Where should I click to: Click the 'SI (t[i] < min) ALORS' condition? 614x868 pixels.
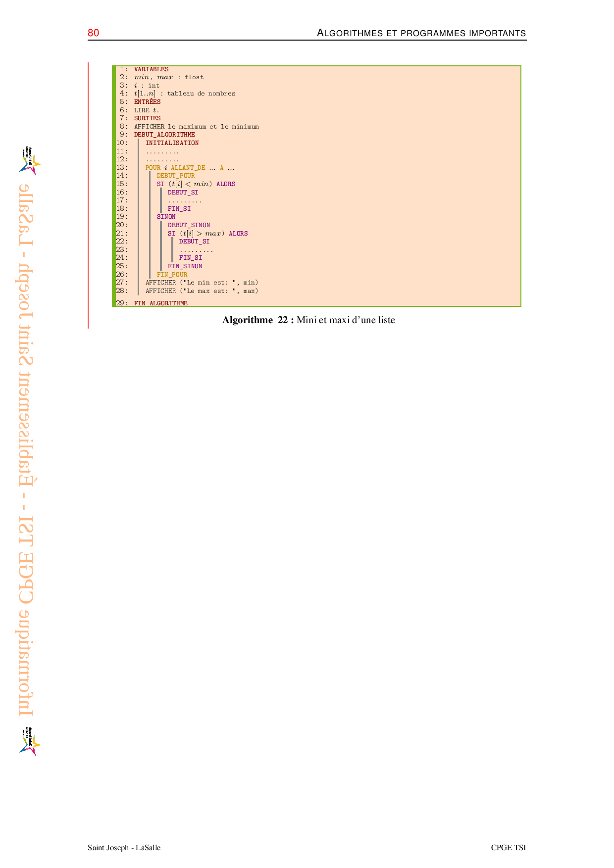196,184
